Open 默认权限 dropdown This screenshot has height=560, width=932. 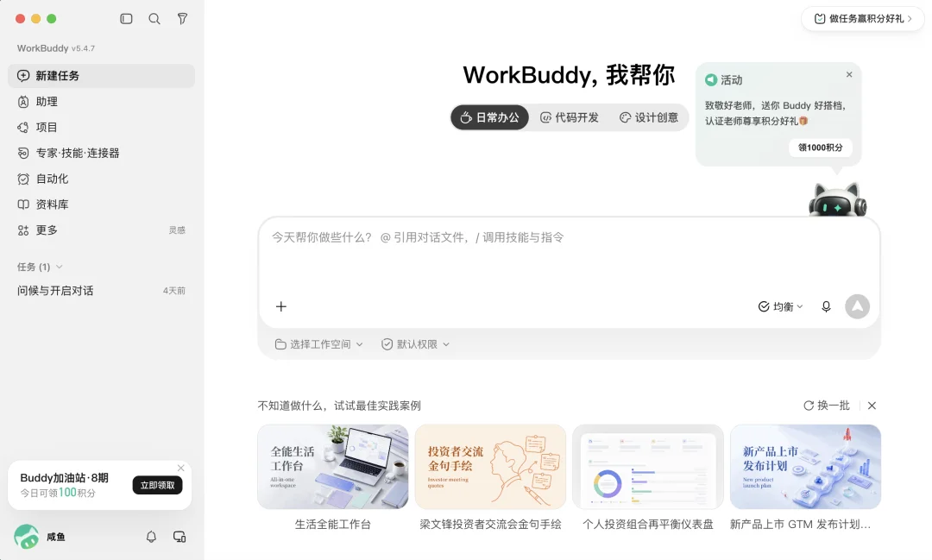[415, 344]
